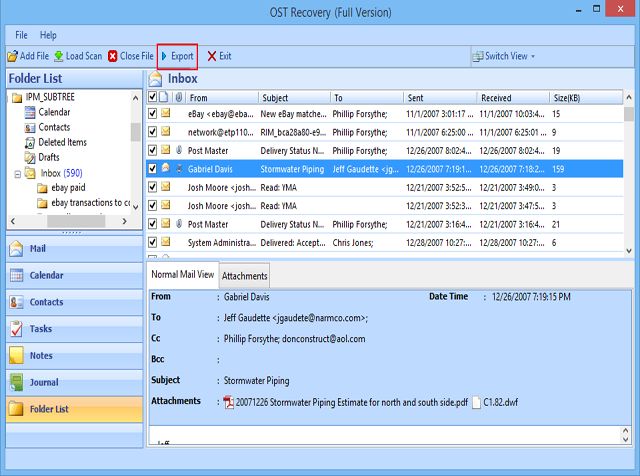Click message body scroll down arrow
This screenshot has height=476, width=640.
625,440
